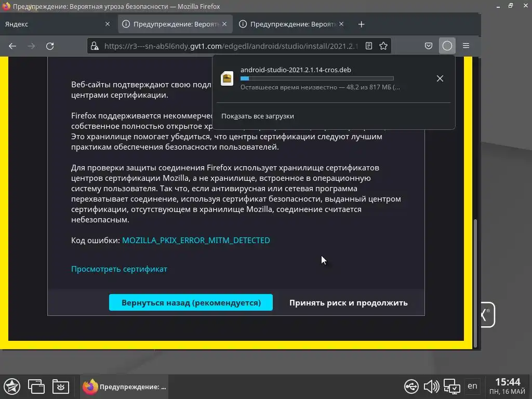
Task: Select the Firefox taskbar window button
Action: click(124, 387)
